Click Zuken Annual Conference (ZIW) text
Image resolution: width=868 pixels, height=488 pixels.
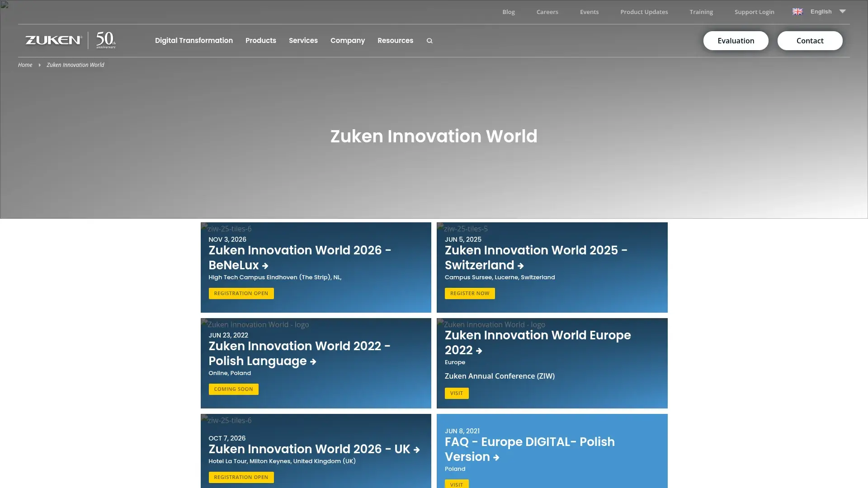(x=500, y=376)
